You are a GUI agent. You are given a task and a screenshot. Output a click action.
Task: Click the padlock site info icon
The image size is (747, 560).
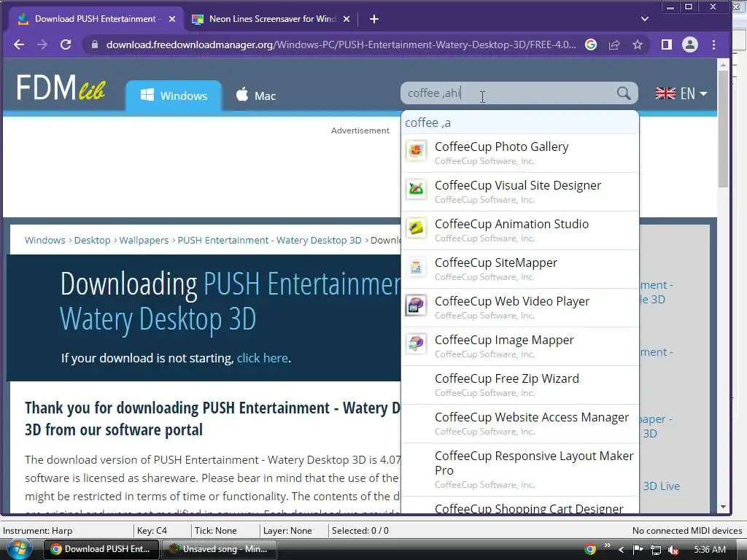point(94,44)
